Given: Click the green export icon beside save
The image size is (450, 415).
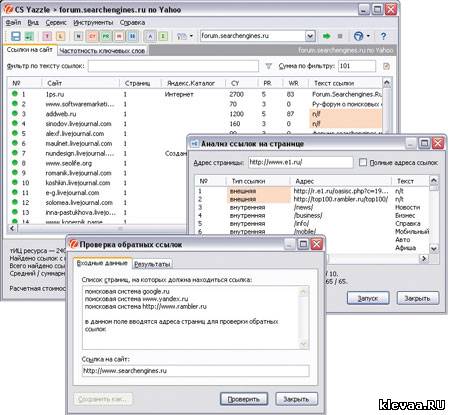Looking at the screenshot, I should point(29,36).
